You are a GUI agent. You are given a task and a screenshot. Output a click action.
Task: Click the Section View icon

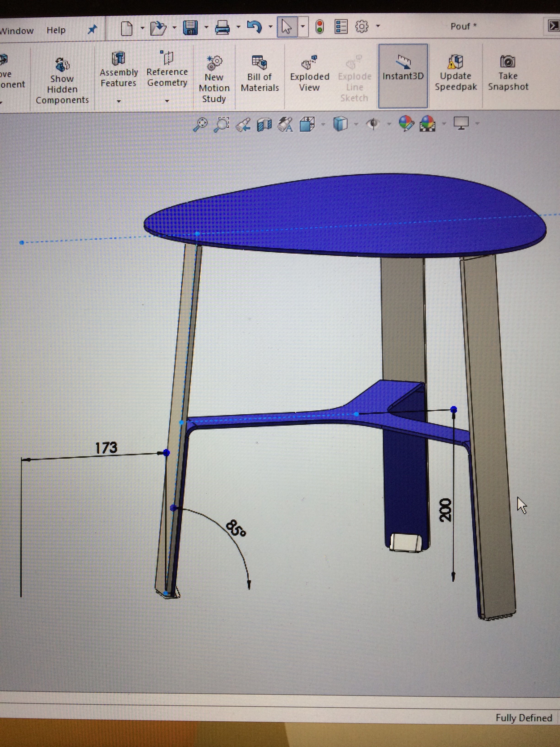pos(264,124)
